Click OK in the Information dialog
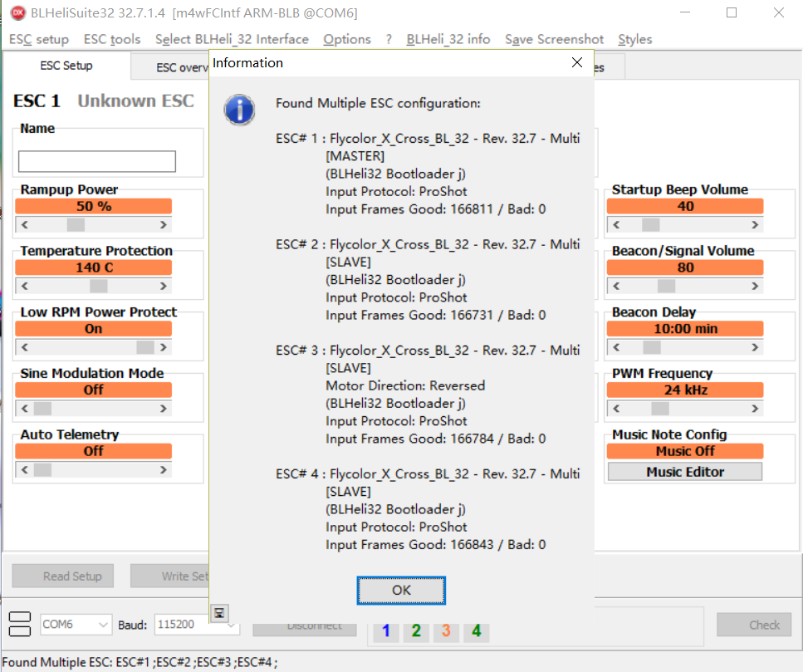 point(401,590)
